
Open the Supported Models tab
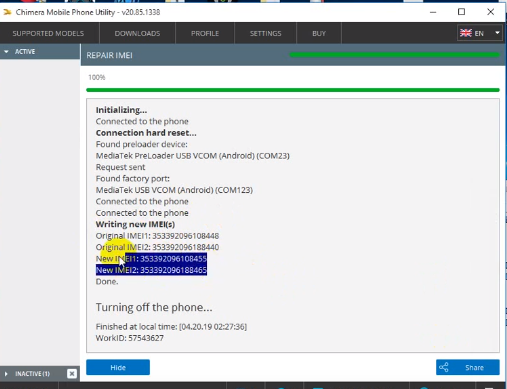click(48, 33)
